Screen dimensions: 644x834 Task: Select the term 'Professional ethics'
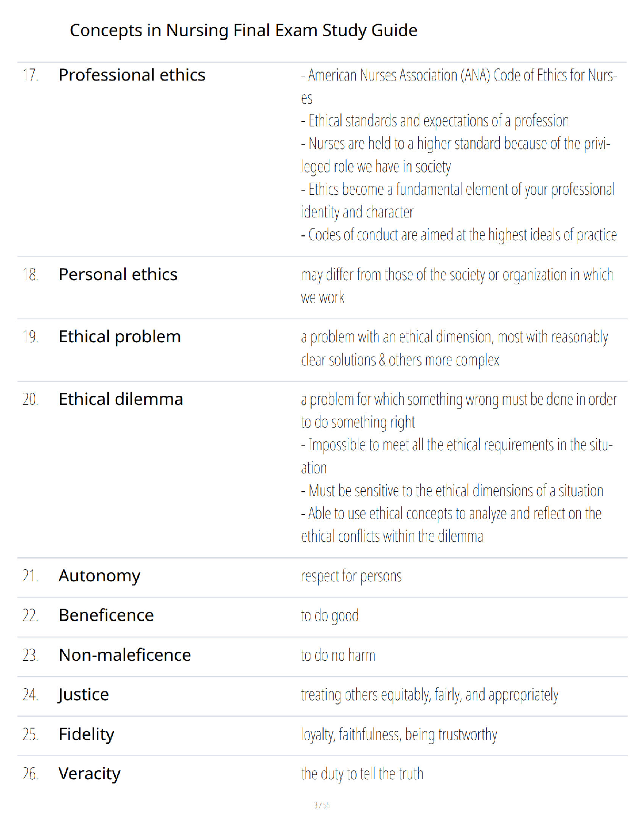coord(132,75)
